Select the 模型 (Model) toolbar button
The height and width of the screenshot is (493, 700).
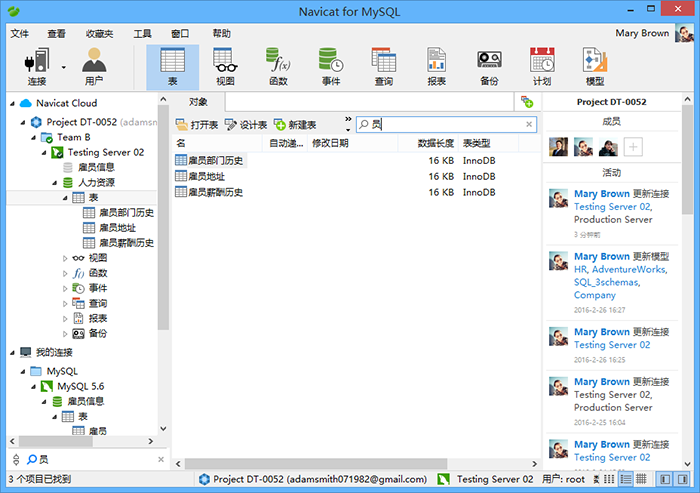pyautogui.click(x=595, y=67)
